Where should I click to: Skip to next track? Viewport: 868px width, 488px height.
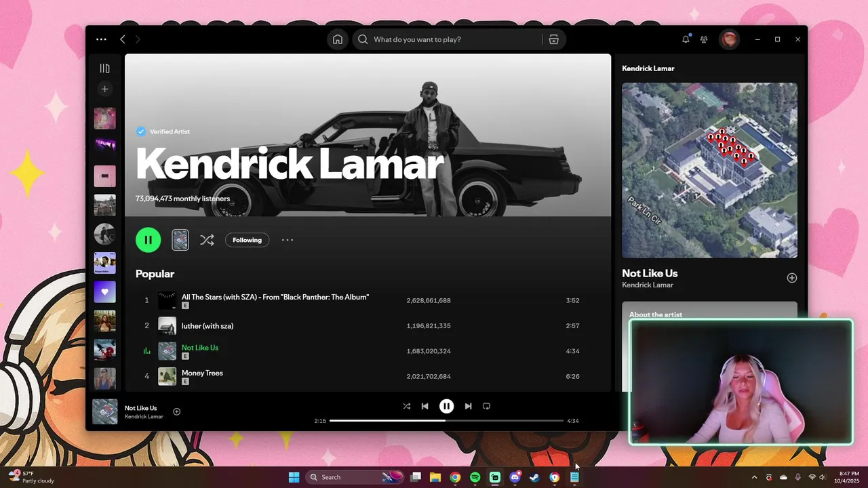click(x=468, y=406)
